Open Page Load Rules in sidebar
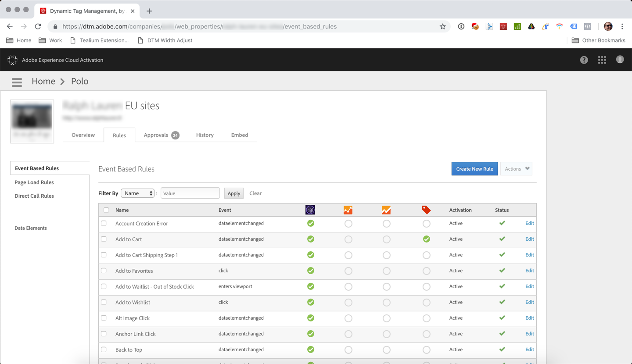Screen dimensions: 632x364 click(x=34, y=182)
